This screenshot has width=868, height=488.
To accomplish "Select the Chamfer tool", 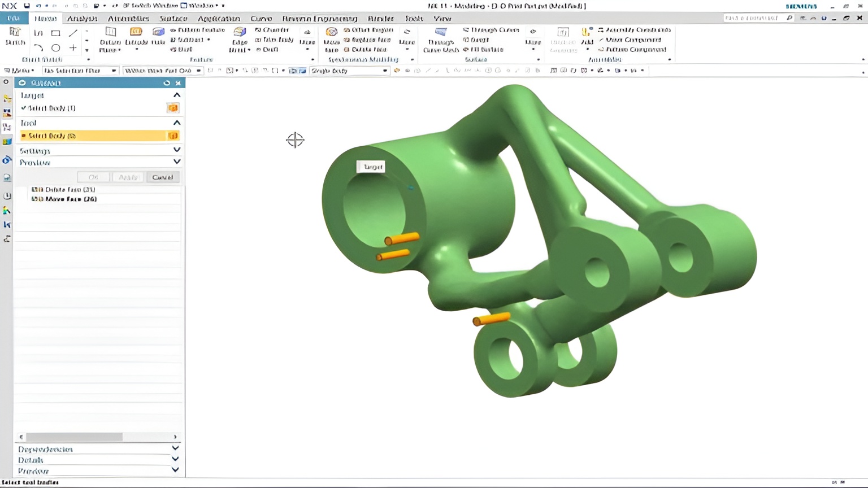I will pos(271,30).
